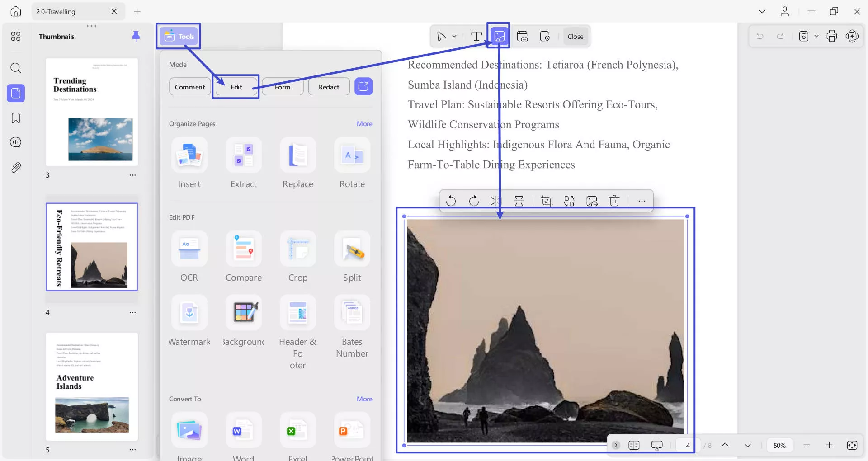
Task: Crop the selected image
Action: coord(547,201)
